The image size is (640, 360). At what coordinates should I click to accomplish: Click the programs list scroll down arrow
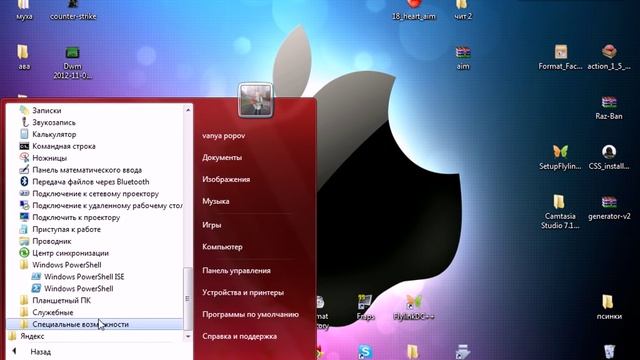coord(188,336)
